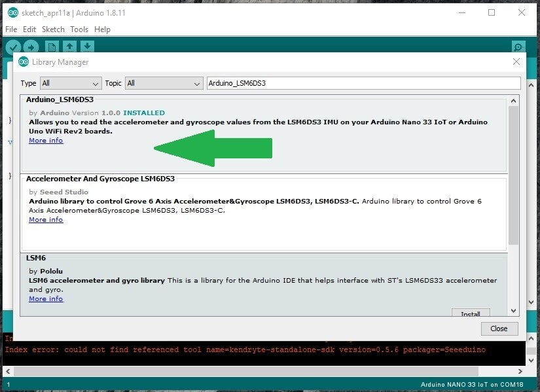The image size is (540, 392).
Task: Click the library search input field
Action: [x=364, y=83]
